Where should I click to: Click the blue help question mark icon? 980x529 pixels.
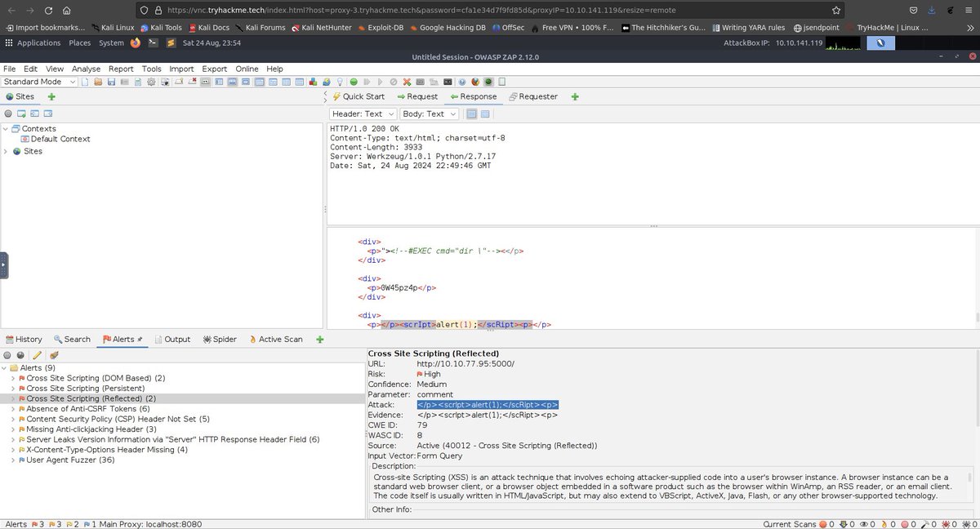tap(462, 82)
